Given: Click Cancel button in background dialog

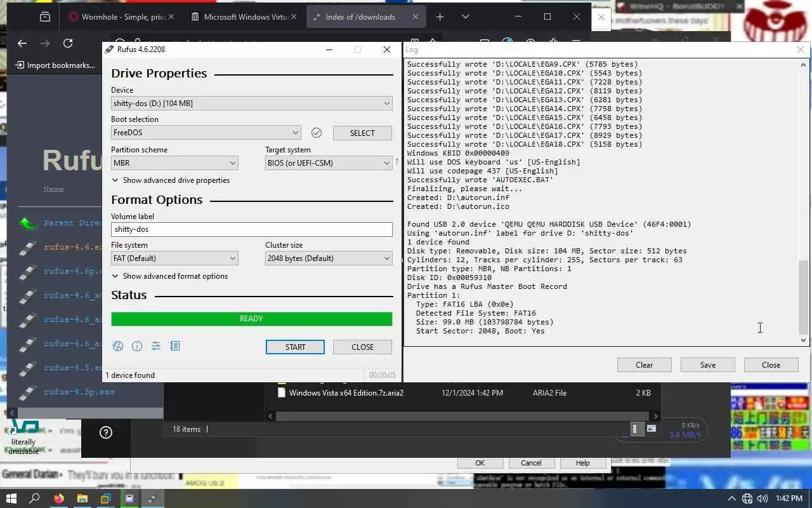Looking at the screenshot, I should (531, 463).
